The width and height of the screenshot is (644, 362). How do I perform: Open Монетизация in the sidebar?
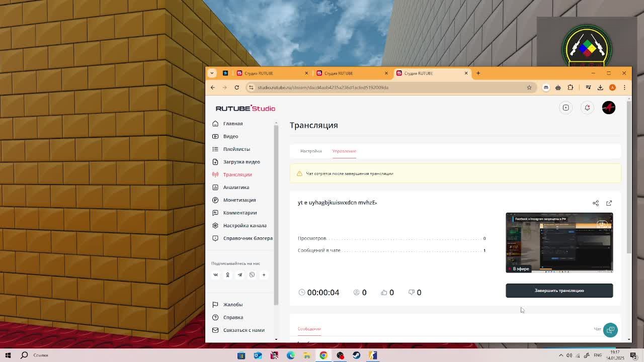(x=239, y=200)
